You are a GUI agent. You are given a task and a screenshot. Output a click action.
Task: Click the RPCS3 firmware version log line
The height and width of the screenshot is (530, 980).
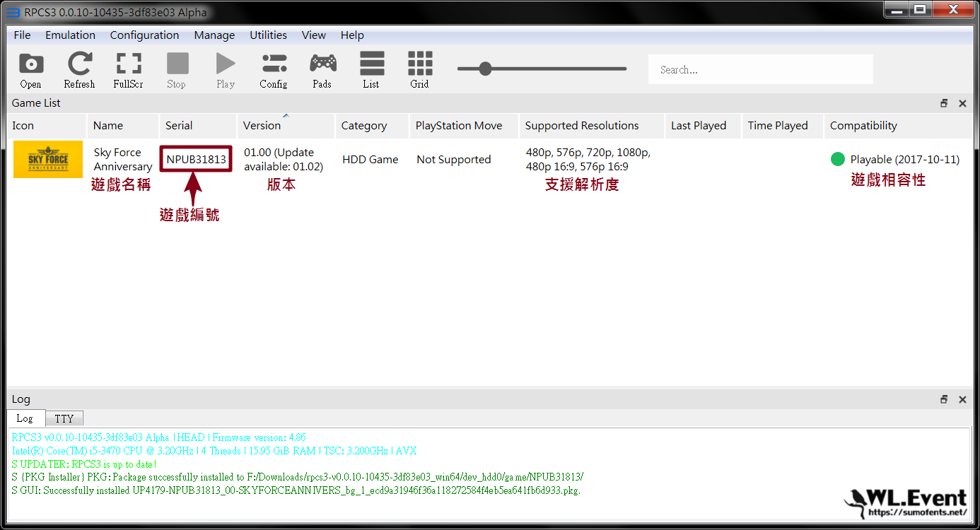pyautogui.click(x=159, y=437)
